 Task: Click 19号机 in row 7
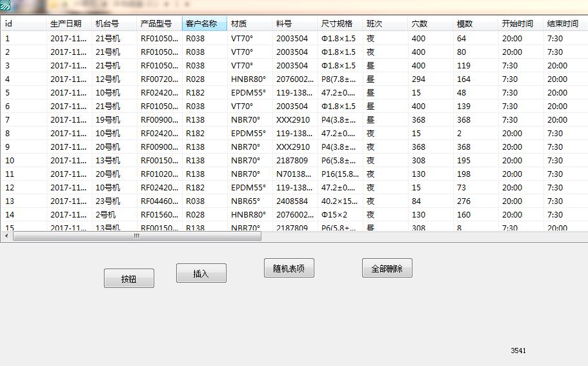pos(108,119)
